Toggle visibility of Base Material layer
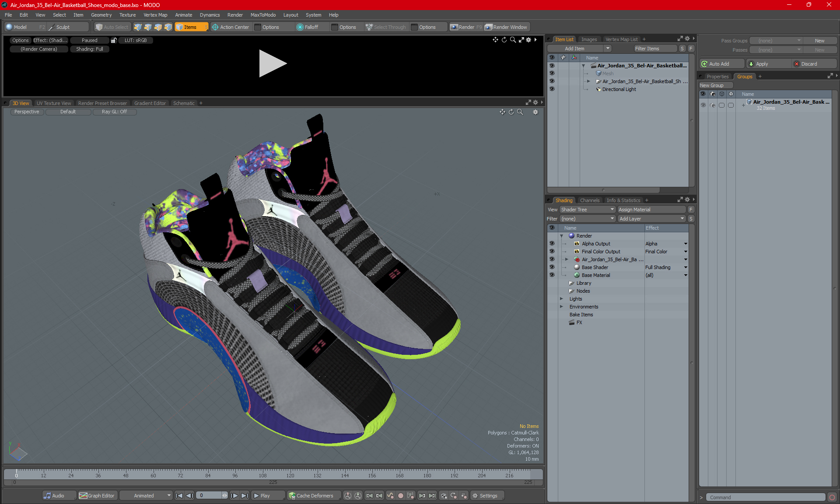840x504 pixels. pos(552,275)
